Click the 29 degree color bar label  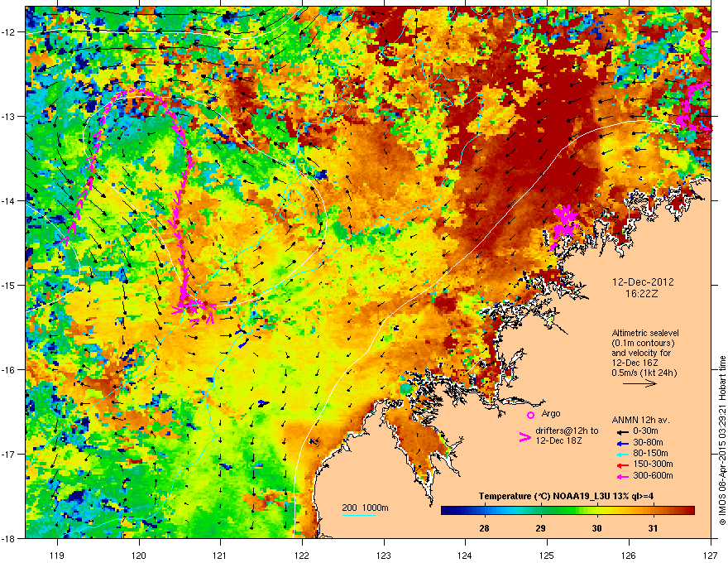point(540,528)
